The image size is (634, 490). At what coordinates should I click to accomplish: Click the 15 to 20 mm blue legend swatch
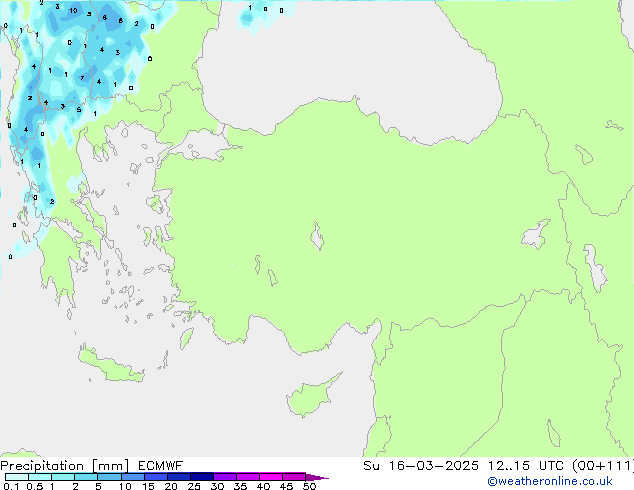(156, 477)
